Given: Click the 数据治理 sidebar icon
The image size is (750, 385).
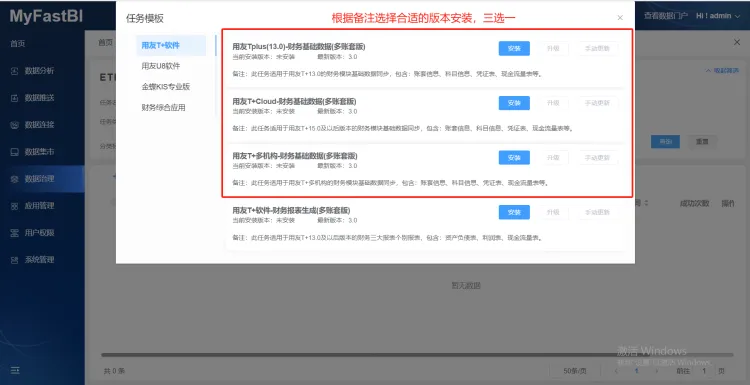Looking at the screenshot, I should [x=15, y=179].
